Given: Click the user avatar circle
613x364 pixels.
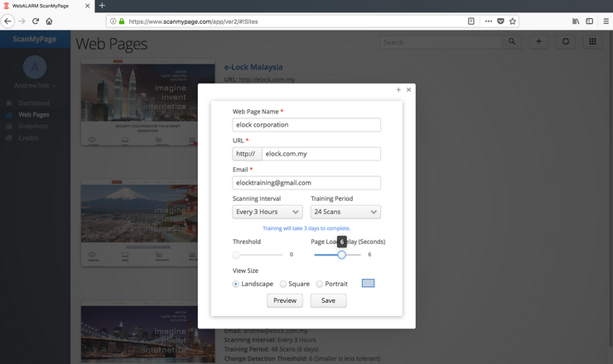Looking at the screenshot, I should [x=35, y=67].
